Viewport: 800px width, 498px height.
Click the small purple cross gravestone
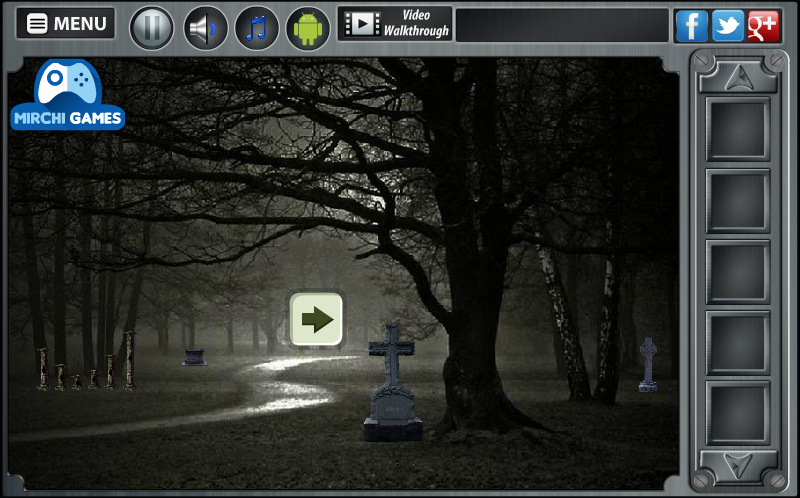(x=648, y=365)
